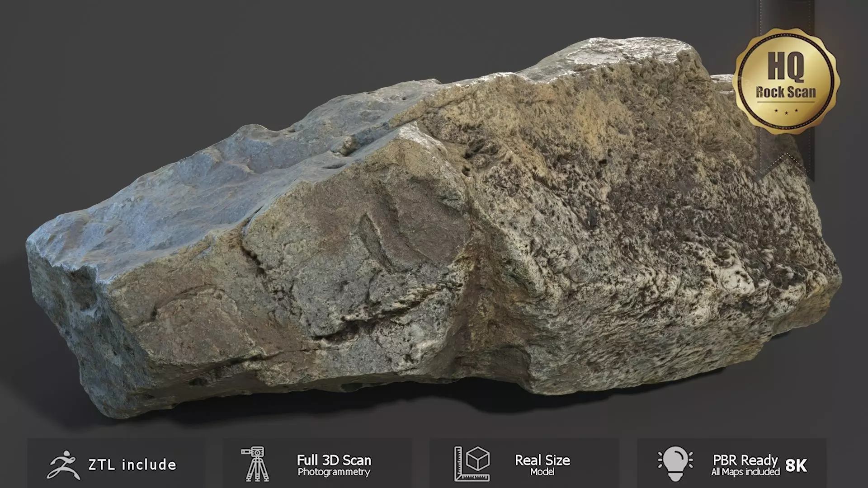
Task: Click the 'All Maps included' subtitle
Action: pos(745,472)
